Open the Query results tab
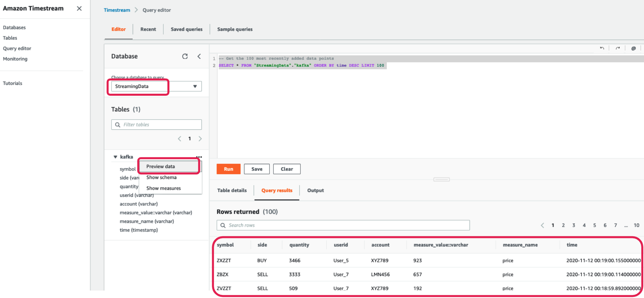644x298 pixels. (x=277, y=190)
